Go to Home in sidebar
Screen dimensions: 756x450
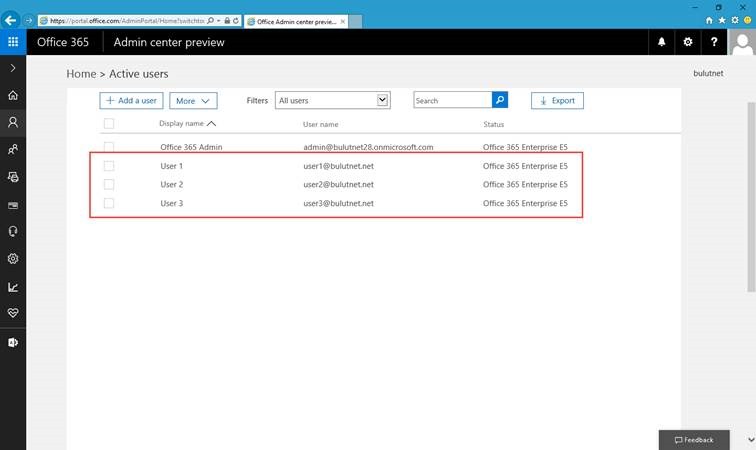tap(13, 95)
